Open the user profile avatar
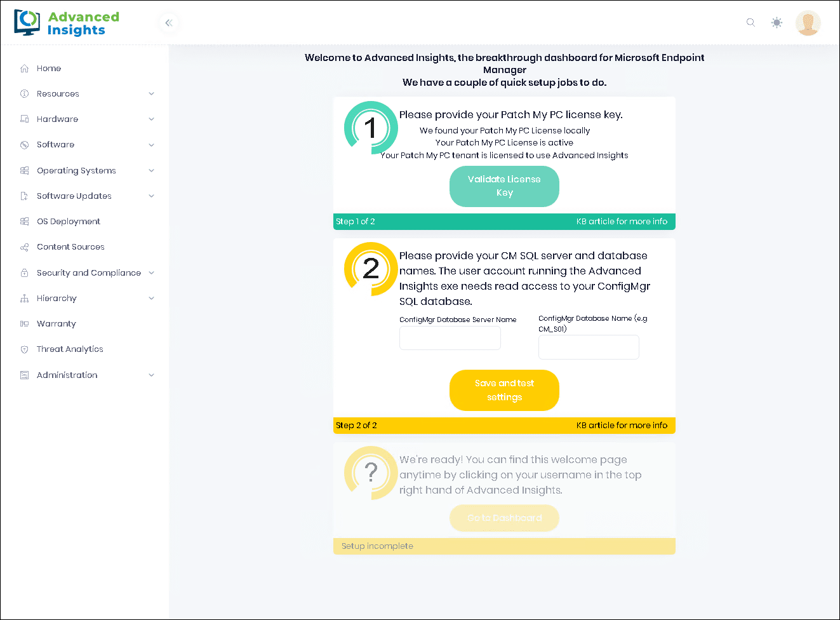The width and height of the screenshot is (840, 620). [808, 23]
